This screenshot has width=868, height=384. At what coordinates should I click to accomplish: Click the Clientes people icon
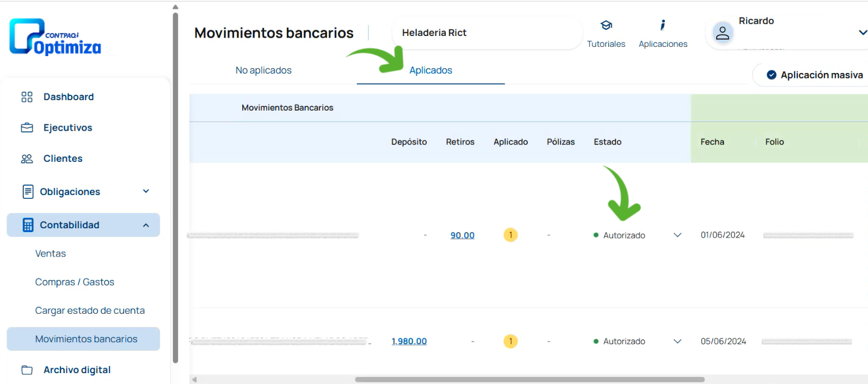(27, 159)
